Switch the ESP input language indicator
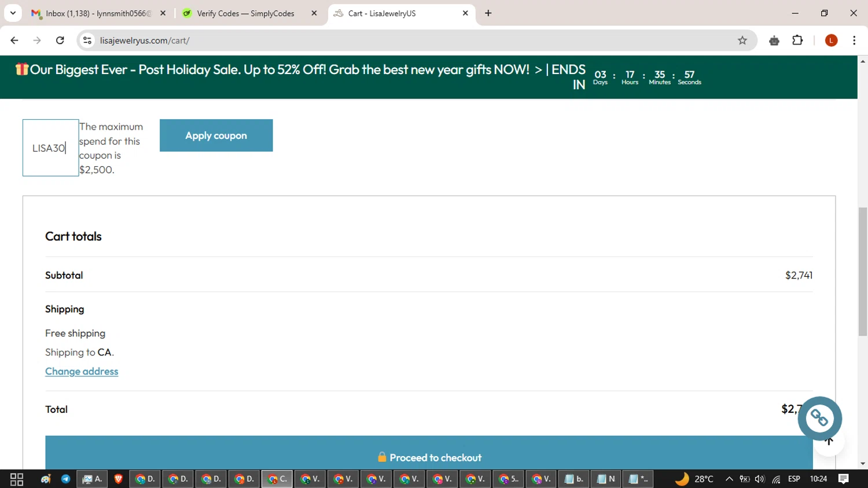 [794, 479]
